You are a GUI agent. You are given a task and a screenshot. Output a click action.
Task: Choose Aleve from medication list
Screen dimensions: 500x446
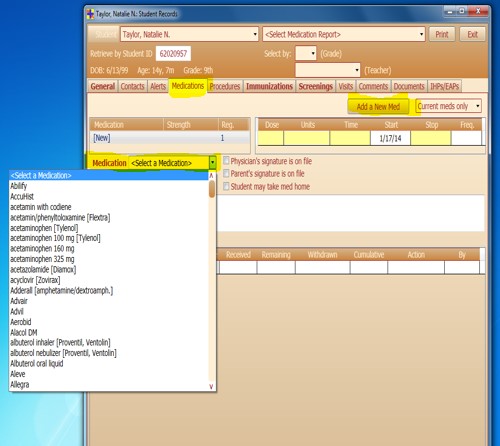(x=109, y=374)
